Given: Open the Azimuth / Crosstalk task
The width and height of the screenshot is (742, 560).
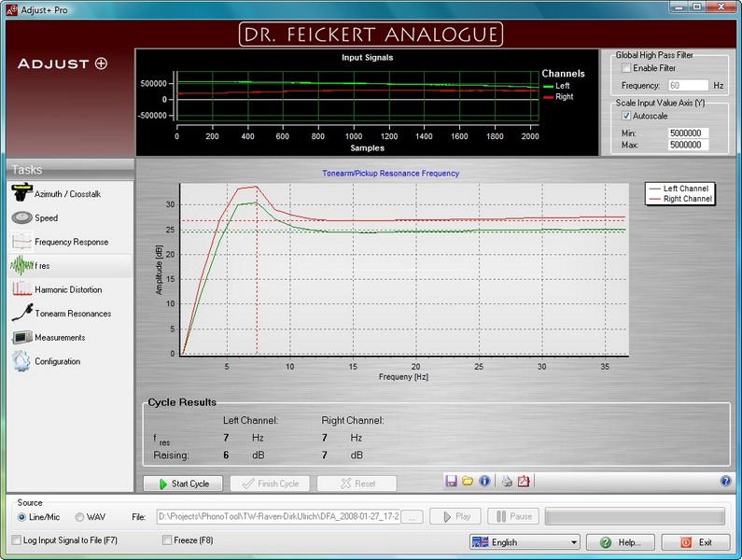Looking at the screenshot, I should [x=66, y=194].
